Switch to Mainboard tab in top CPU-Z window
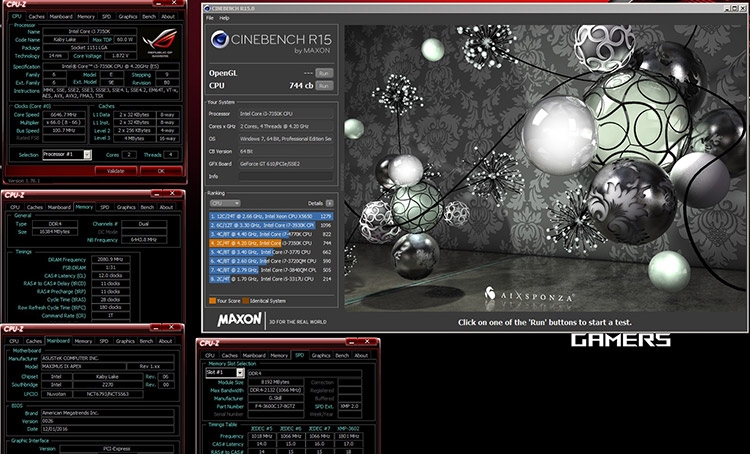The width and height of the screenshot is (750, 454). [61, 17]
